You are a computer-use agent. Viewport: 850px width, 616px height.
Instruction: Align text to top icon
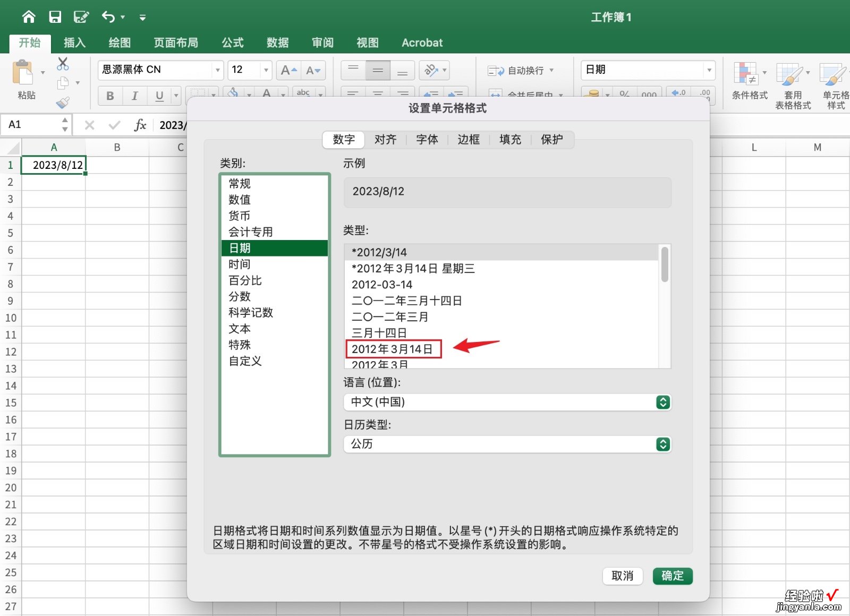point(353,70)
